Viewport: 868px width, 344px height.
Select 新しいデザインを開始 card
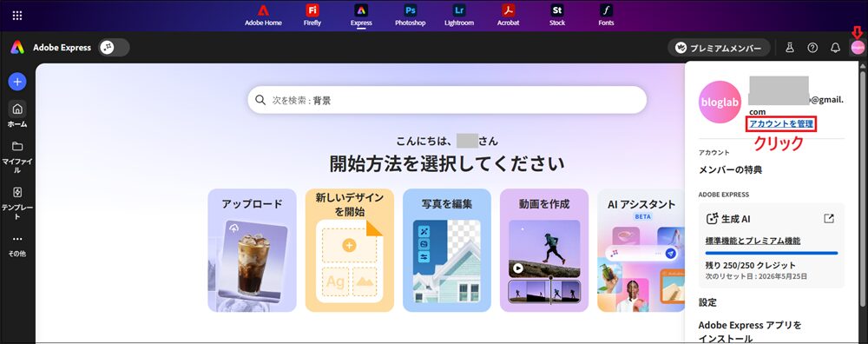pyautogui.click(x=349, y=250)
